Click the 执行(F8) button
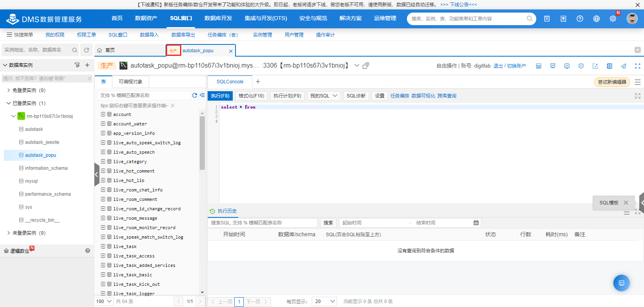Image resolution: width=644 pixels, height=307 pixels. (220, 96)
